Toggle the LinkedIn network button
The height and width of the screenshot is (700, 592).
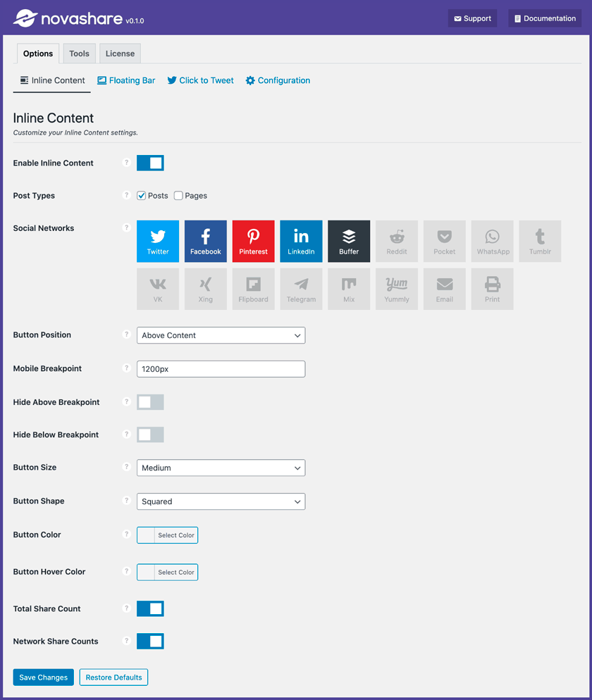pyautogui.click(x=301, y=241)
